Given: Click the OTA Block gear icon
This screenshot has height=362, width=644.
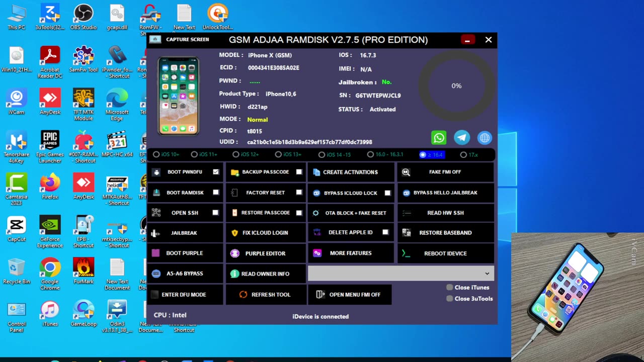Looking at the screenshot, I should point(316,213).
